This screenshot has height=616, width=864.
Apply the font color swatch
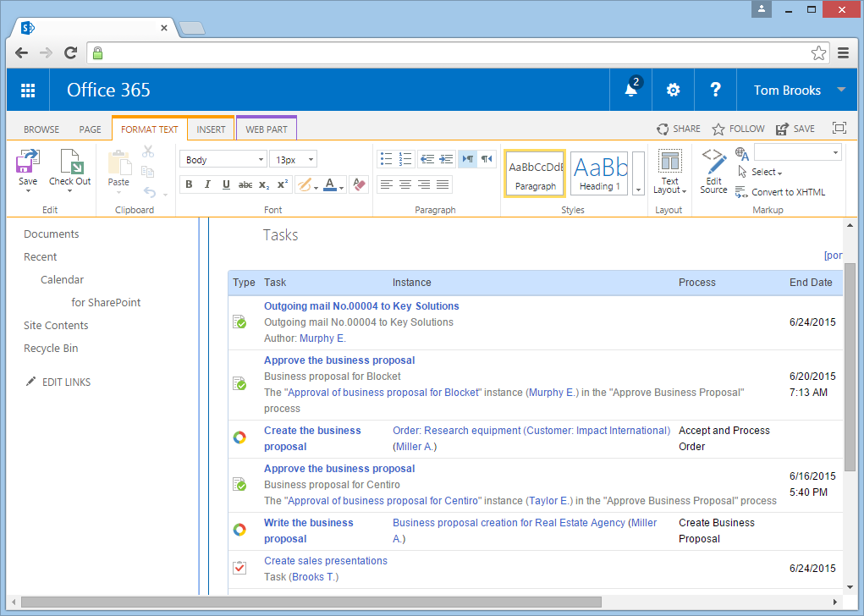point(329,184)
